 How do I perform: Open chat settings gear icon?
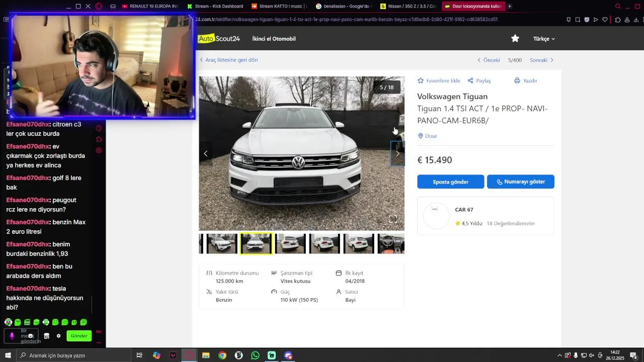tap(58, 336)
